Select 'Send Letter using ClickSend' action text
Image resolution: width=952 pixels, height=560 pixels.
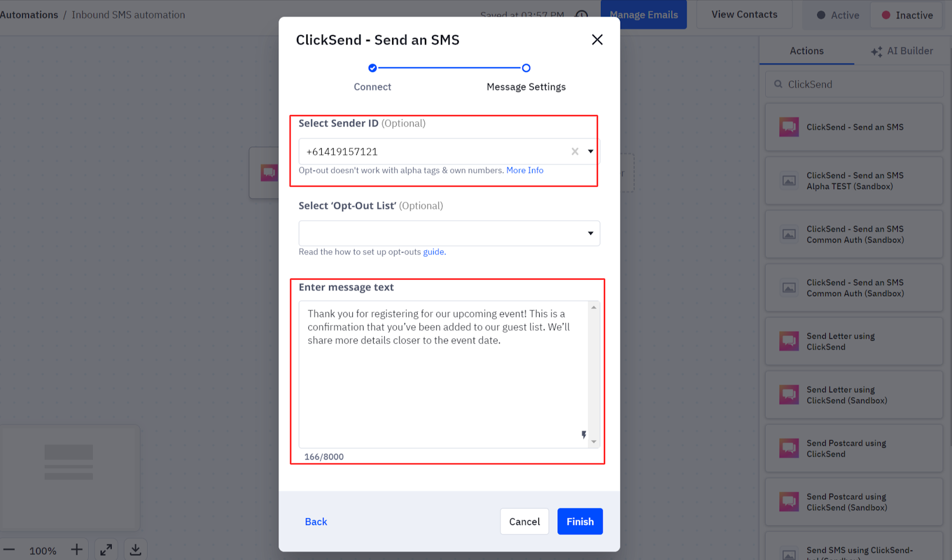841,342
